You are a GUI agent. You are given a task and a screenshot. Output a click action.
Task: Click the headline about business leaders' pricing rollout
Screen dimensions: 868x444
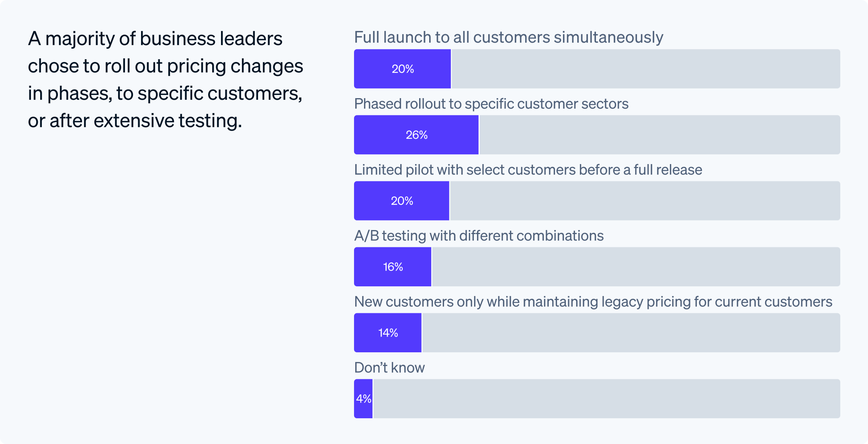165,80
